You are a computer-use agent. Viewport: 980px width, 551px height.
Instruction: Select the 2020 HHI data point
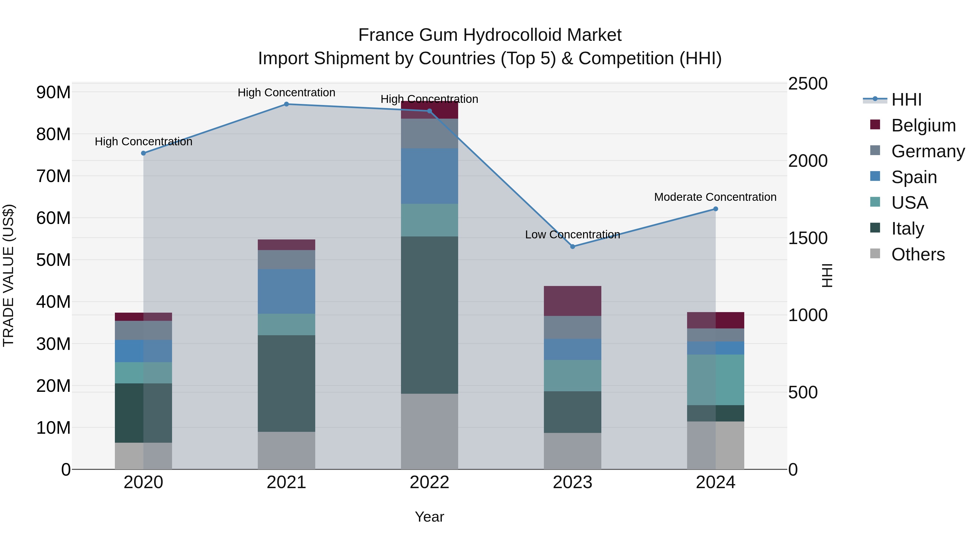coord(143,153)
